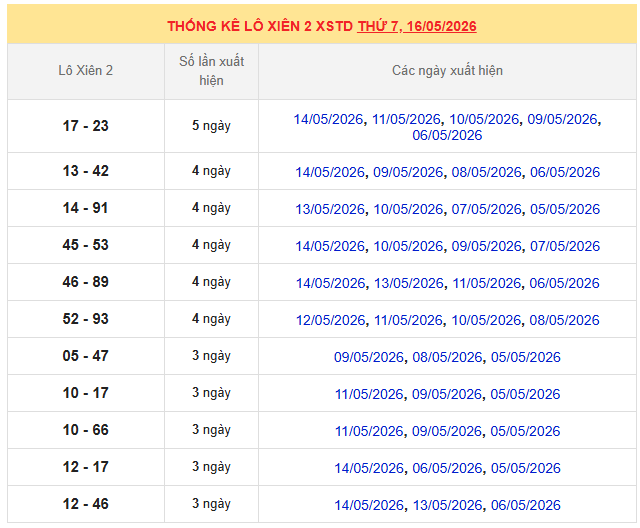Open 14/05/2026 in the 12 - 17 row
The height and width of the screenshot is (528, 640).
(369, 468)
